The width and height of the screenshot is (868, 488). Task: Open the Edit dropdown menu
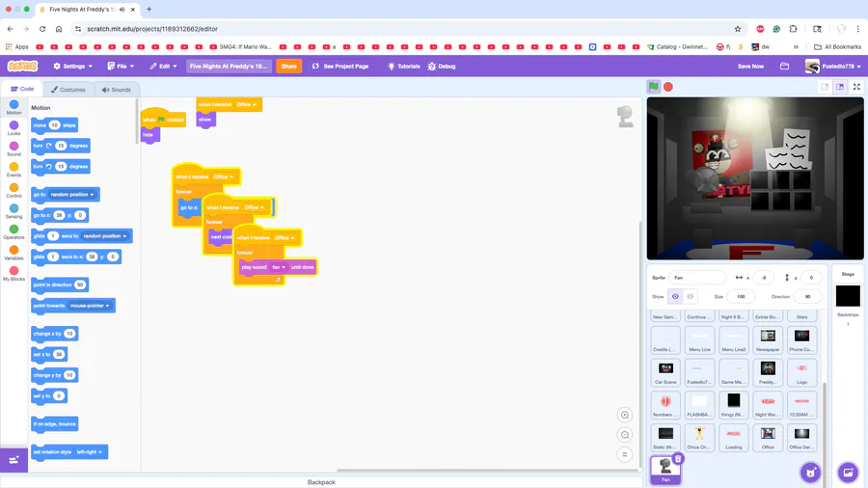pyautogui.click(x=163, y=66)
